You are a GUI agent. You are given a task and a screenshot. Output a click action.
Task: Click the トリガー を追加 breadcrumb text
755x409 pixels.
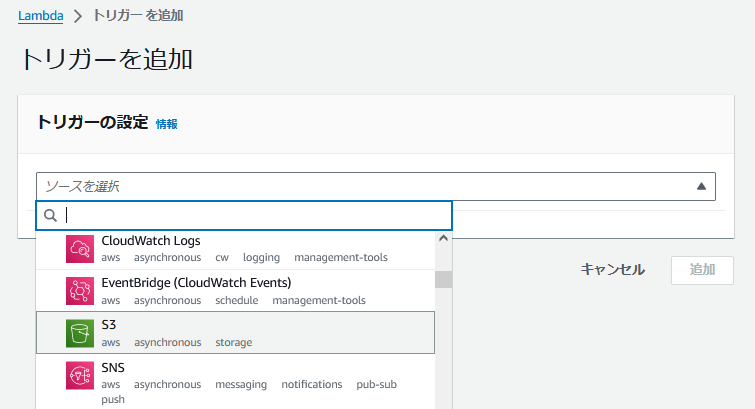pyautogui.click(x=138, y=16)
